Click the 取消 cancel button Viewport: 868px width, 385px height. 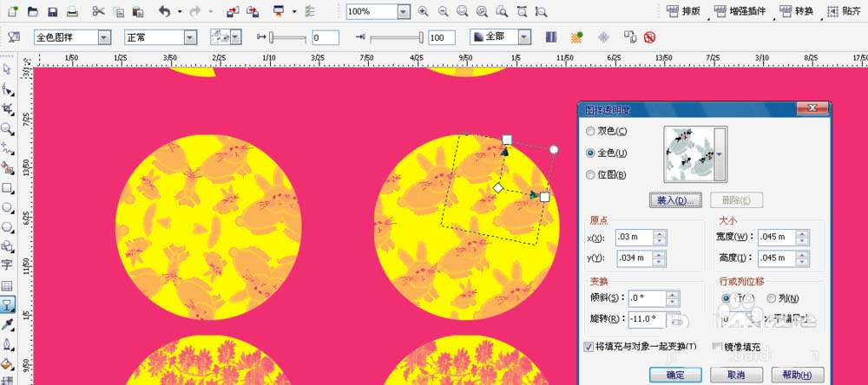coord(736,375)
